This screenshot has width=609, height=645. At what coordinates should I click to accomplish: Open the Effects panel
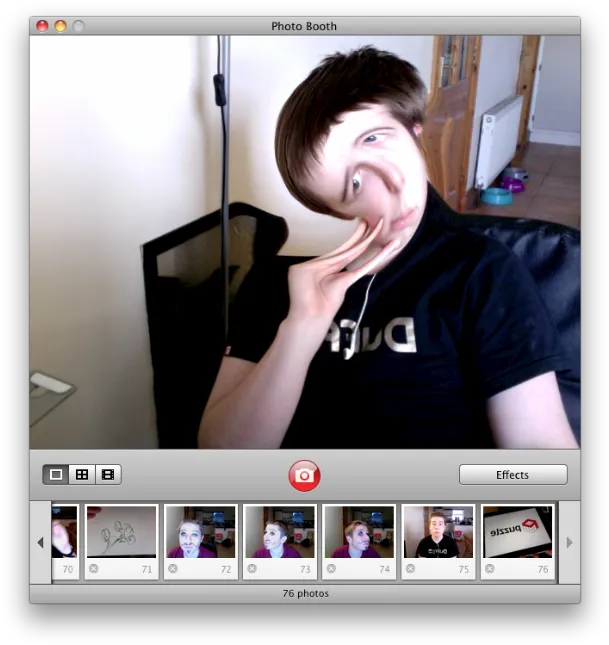513,475
